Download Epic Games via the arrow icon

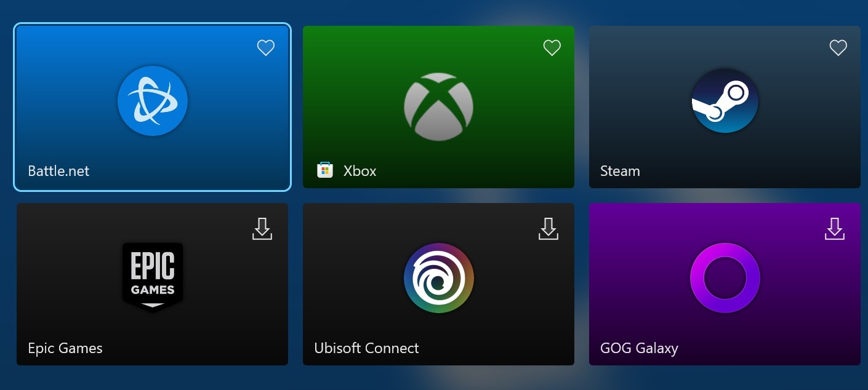[262, 228]
